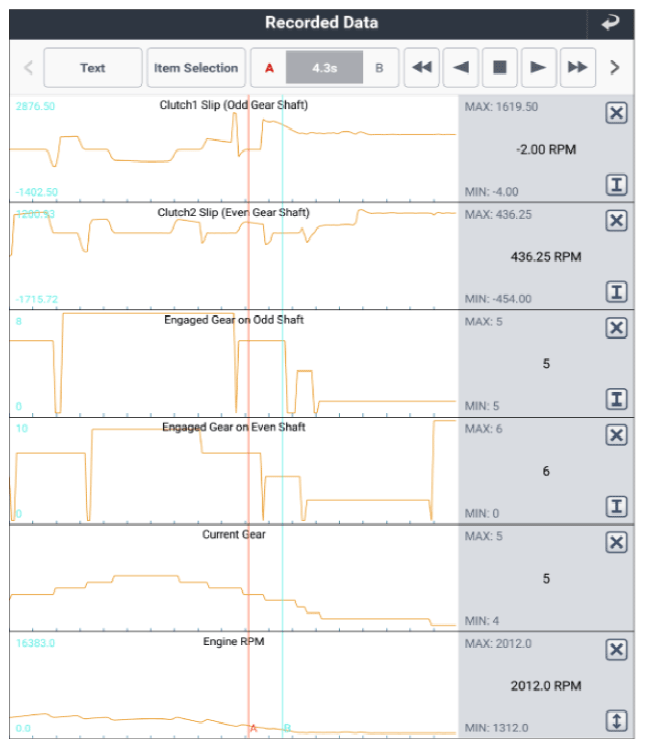The image size is (645, 748).
Task: Fast rewind the recorded data
Action: [422, 67]
